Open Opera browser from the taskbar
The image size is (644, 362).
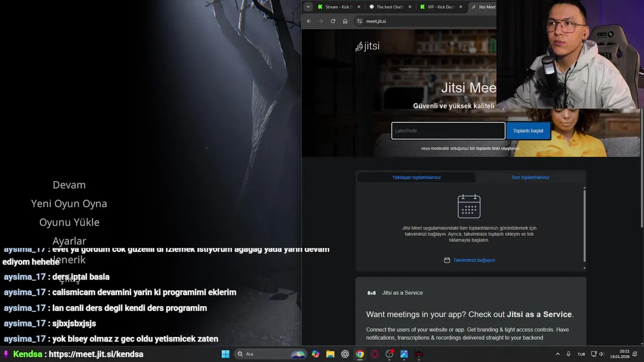coord(374,354)
